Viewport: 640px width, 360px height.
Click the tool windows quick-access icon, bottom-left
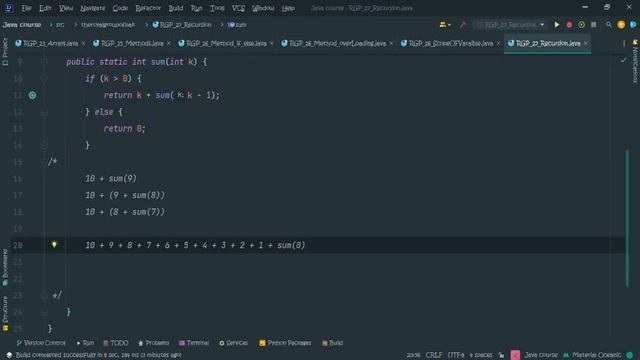pos(9,355)
